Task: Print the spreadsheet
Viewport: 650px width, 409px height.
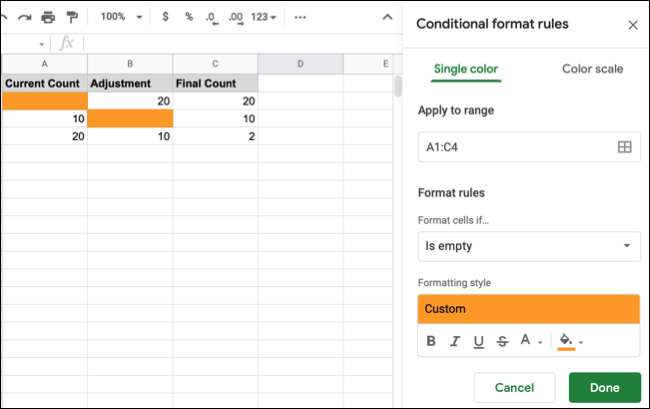Action: [x=47, y=17]
